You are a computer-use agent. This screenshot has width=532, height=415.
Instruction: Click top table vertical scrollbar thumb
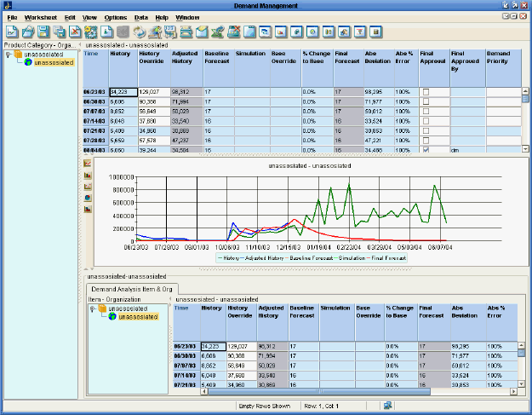point(525,99)
